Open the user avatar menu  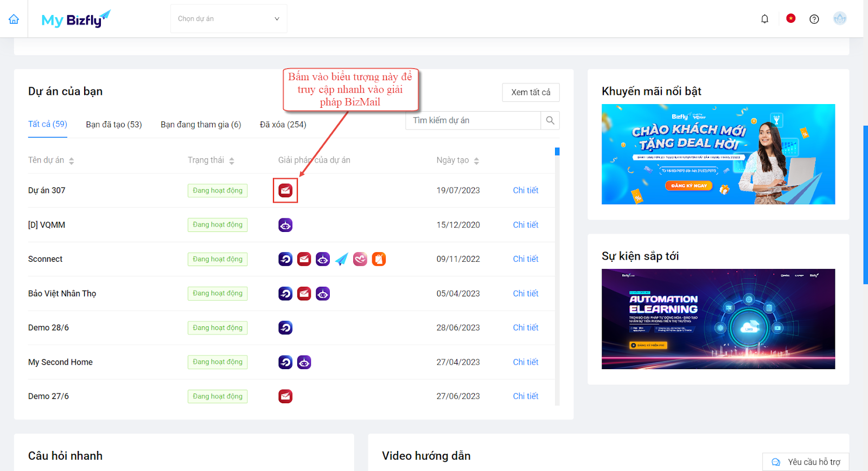[x=840, y=18]
